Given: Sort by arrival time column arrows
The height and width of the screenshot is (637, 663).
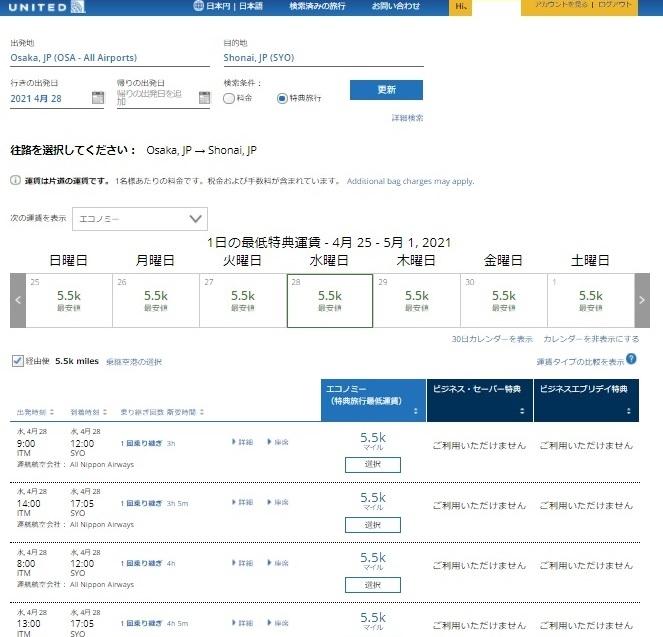Looking at the screenshot, I should pyautogui.click(x=105, y=412).
